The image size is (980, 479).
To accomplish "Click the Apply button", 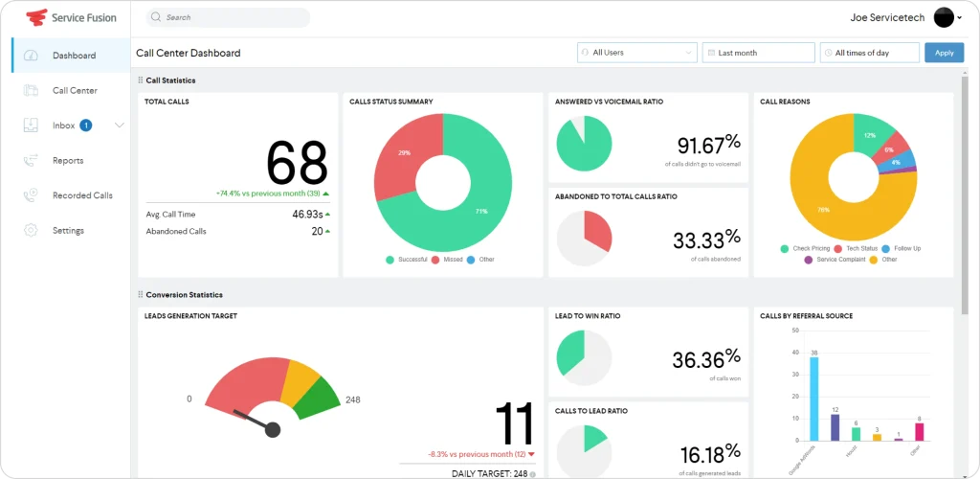I will click(945, 53).
